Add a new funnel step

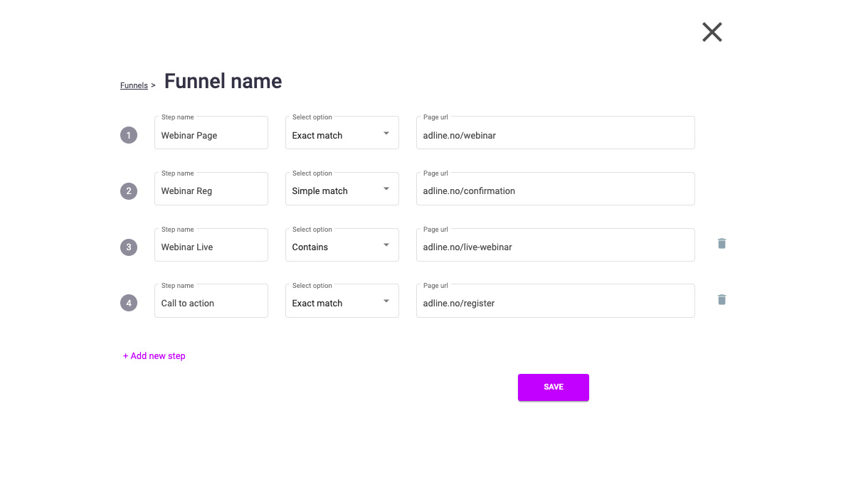pyautogui.click(x=154, y=356)
